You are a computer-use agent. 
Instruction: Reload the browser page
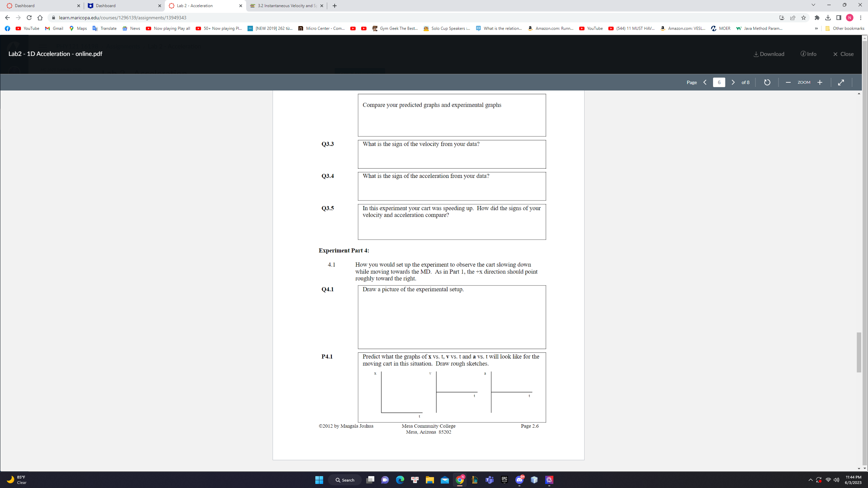coord(29,18)
